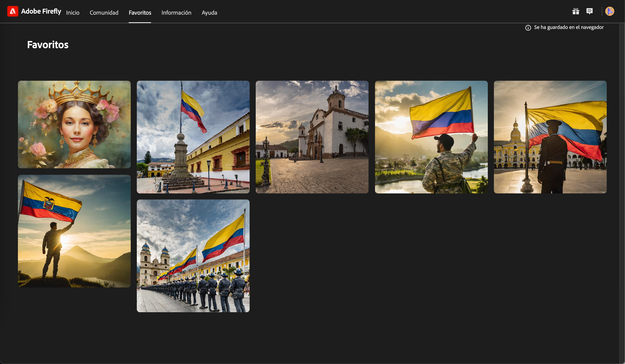Click the Adobe Firefly logo icon
The height and width of the screenshot is (364, 625).
pyautogui.click(x=13, y=11)
